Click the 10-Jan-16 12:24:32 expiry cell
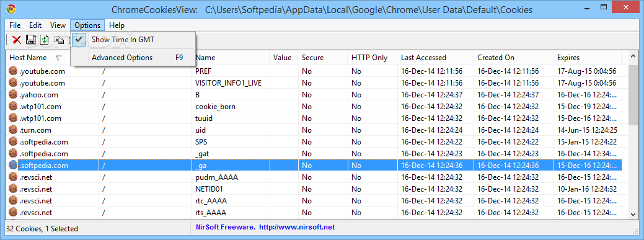This screenshot has width=644, height=240. (x=586, y=189)
